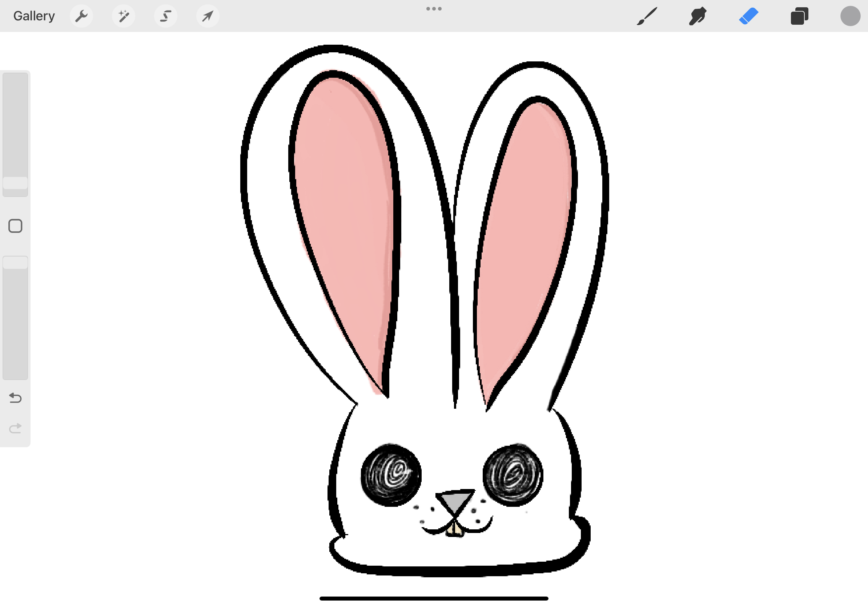Open the Smudge brush library
The image size is (868, 606).
coord(698,16)
